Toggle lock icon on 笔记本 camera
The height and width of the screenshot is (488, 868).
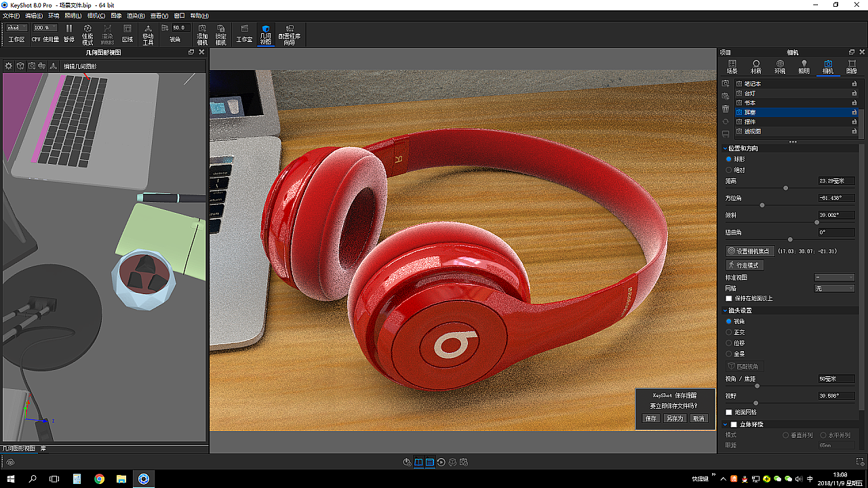(x=854, y=84)
